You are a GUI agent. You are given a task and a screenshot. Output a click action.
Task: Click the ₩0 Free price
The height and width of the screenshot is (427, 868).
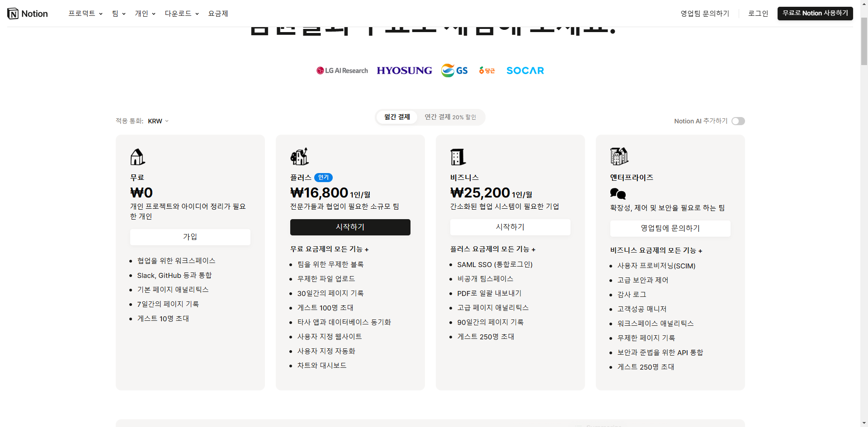(x=142, y=193)
